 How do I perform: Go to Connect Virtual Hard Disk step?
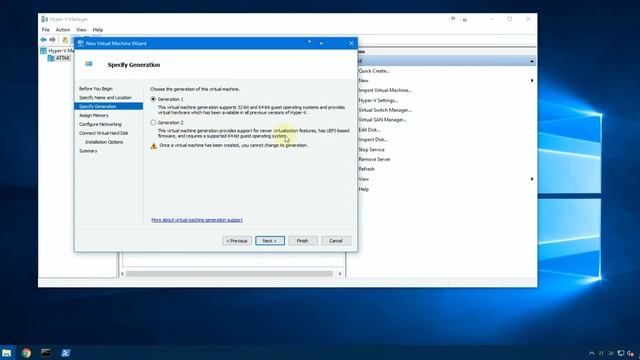(104, 133)
